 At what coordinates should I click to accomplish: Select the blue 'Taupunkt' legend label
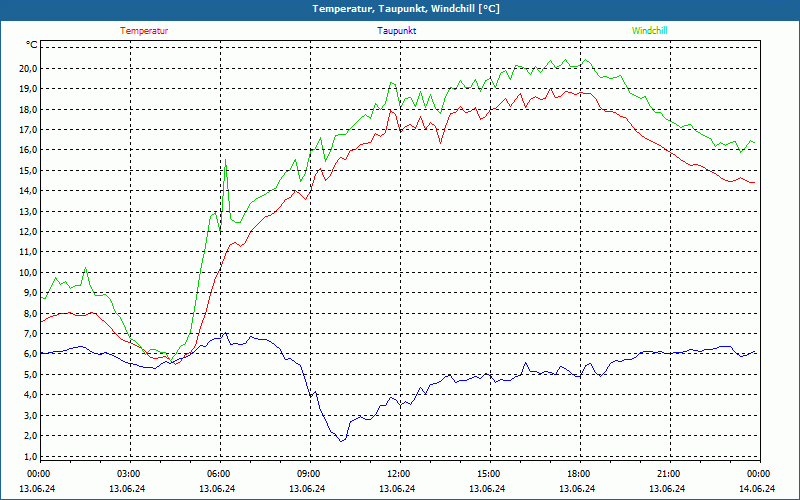(396, 31)
